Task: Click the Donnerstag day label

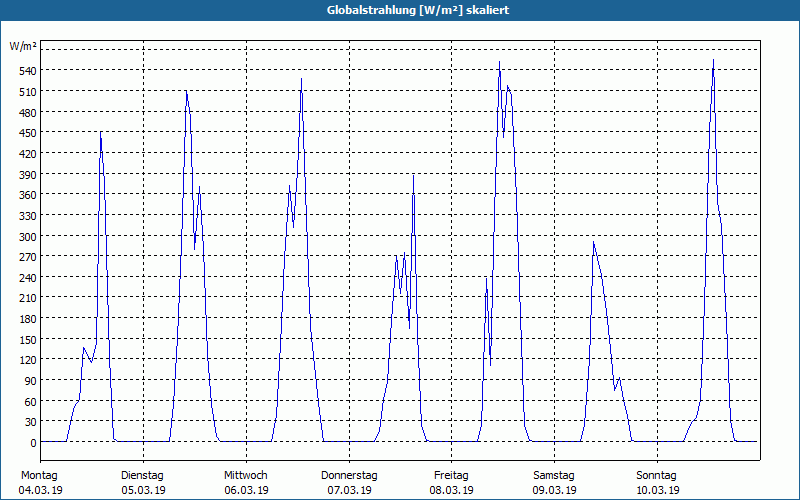Action: [x=349, y=476]
